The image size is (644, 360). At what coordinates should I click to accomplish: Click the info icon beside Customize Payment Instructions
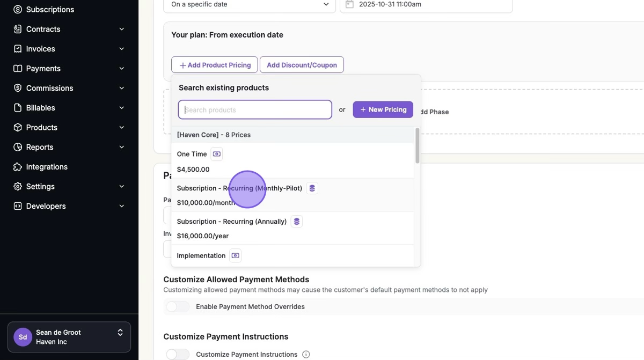click(306, 355)
